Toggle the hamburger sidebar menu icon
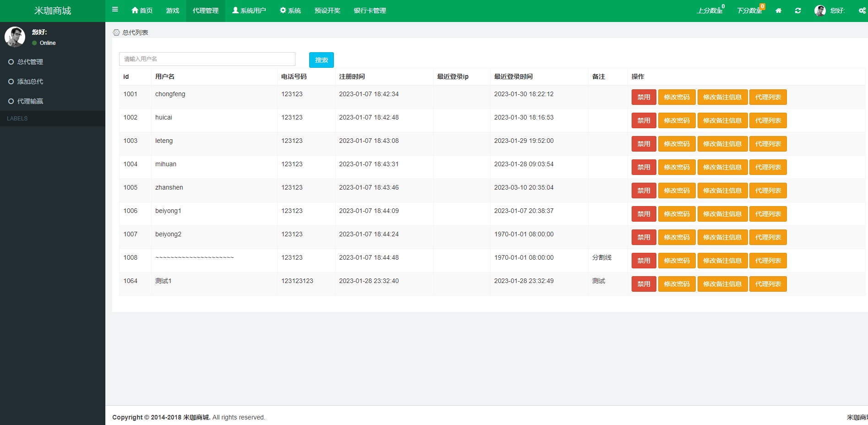 pyautogui.click(x=115, y=10)
